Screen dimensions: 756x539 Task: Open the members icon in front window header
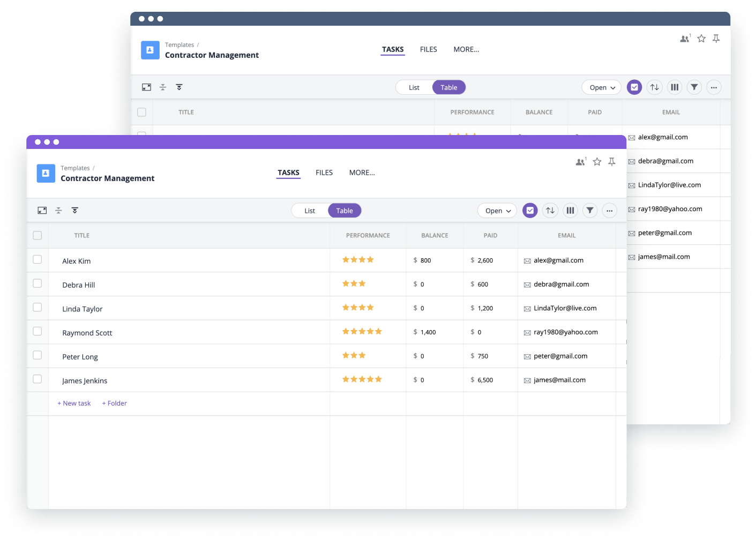coord(581,162)
